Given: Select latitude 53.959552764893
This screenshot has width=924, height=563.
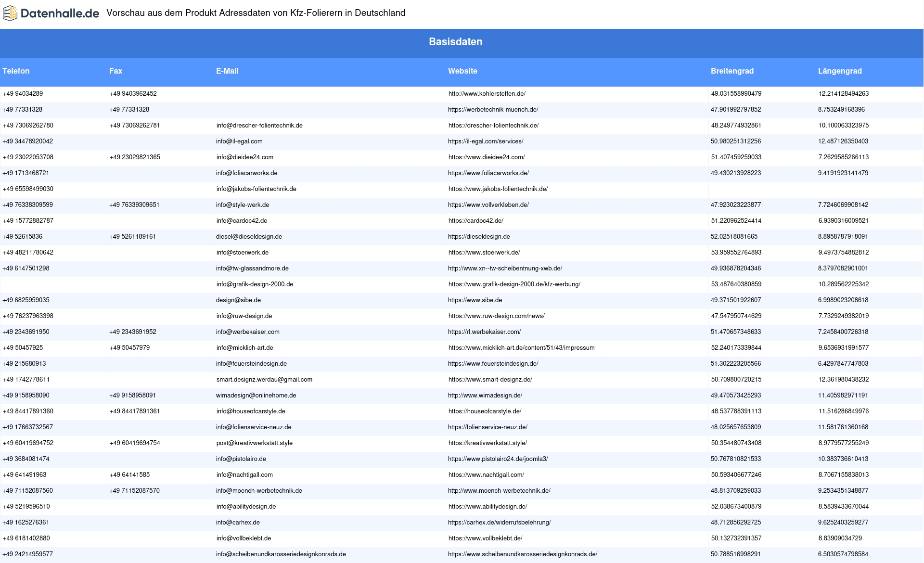Looking at the screenshot, I should 736,253.
